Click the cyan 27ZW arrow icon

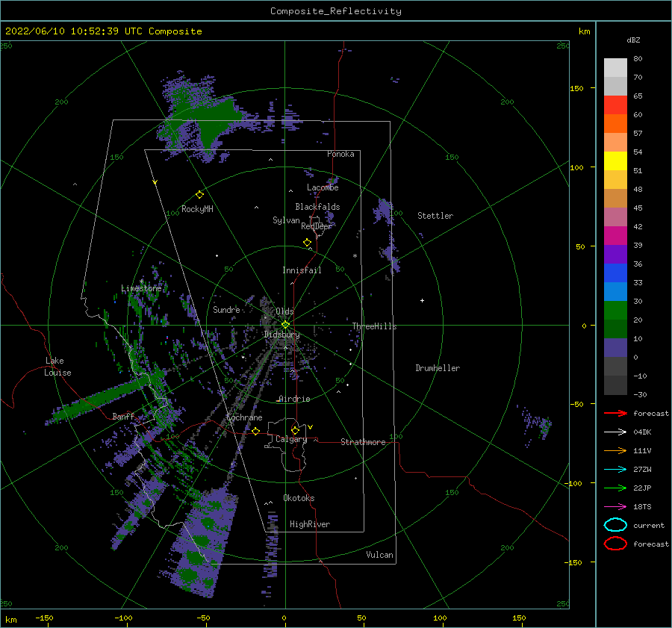[615, 469]
